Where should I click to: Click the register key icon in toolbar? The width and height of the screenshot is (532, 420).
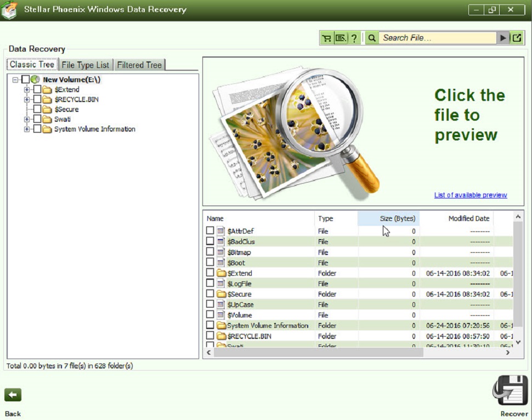click(341, 38)
